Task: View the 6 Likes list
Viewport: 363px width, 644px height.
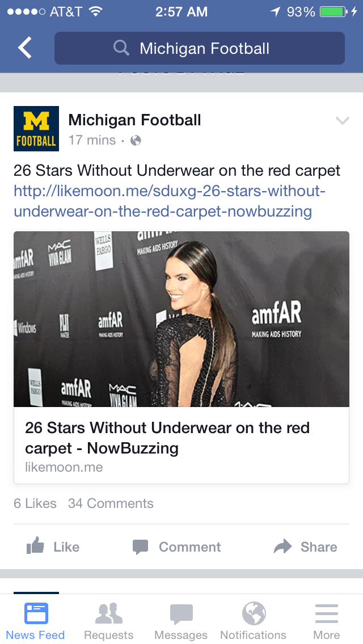Action: 35,503
